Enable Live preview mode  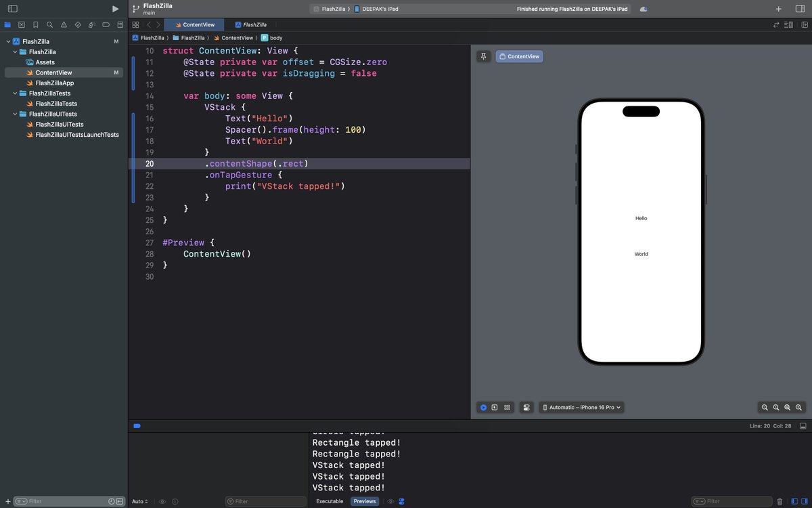click(483, 407)
